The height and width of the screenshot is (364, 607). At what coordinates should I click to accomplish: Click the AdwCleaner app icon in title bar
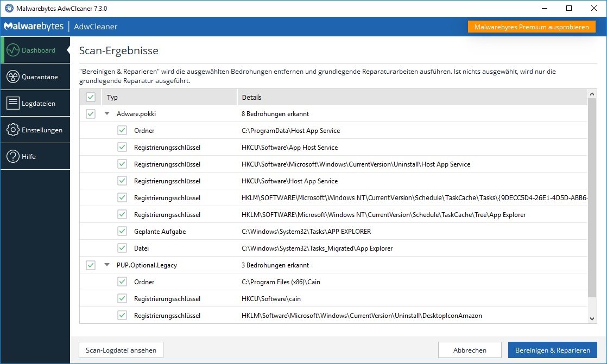click(9, 8)
